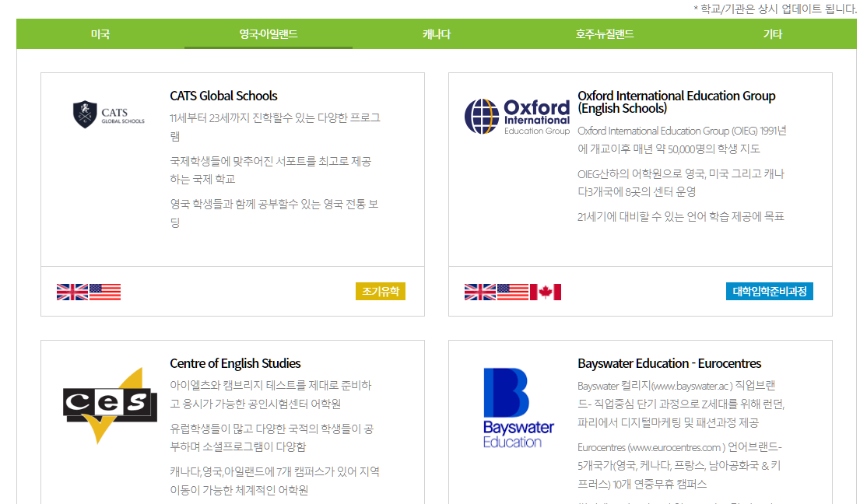867x504 pixels.
Task: Click text '캐나다,영국,아일랜드에 7개 캠퍼스'
Action: pyautogui.click(x=275, y=480)
